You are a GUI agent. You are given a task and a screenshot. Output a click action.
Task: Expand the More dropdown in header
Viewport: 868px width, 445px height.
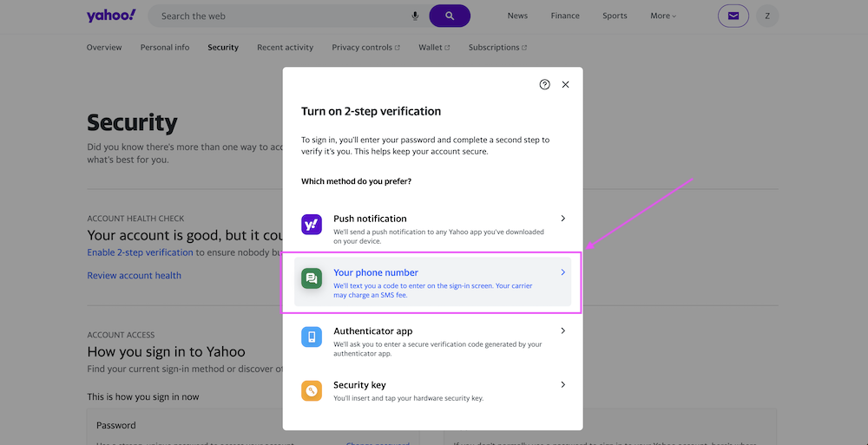coord(663,16)
